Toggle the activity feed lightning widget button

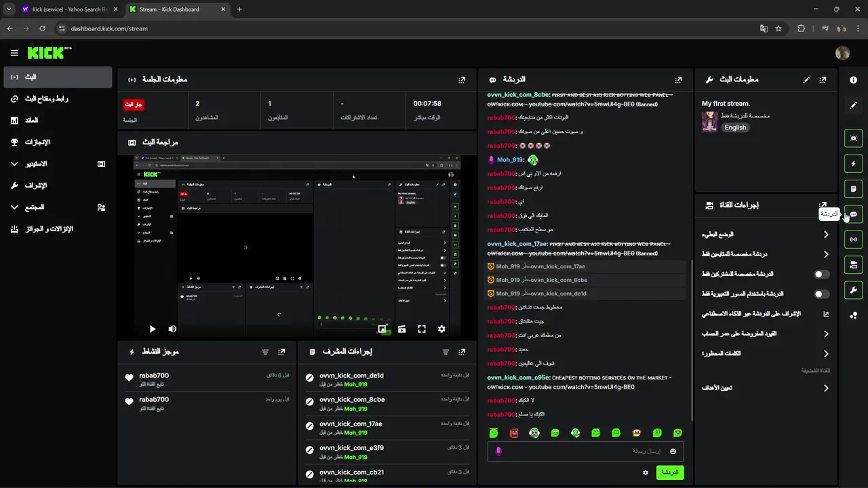[853, 163]
